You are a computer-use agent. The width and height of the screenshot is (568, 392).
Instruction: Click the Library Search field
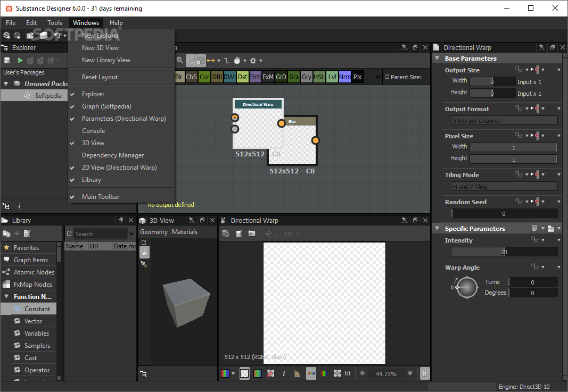coord(100,234)
